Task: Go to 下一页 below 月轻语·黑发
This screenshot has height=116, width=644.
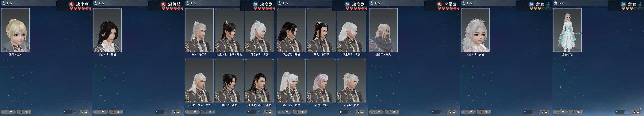Action: click(208, 112)
